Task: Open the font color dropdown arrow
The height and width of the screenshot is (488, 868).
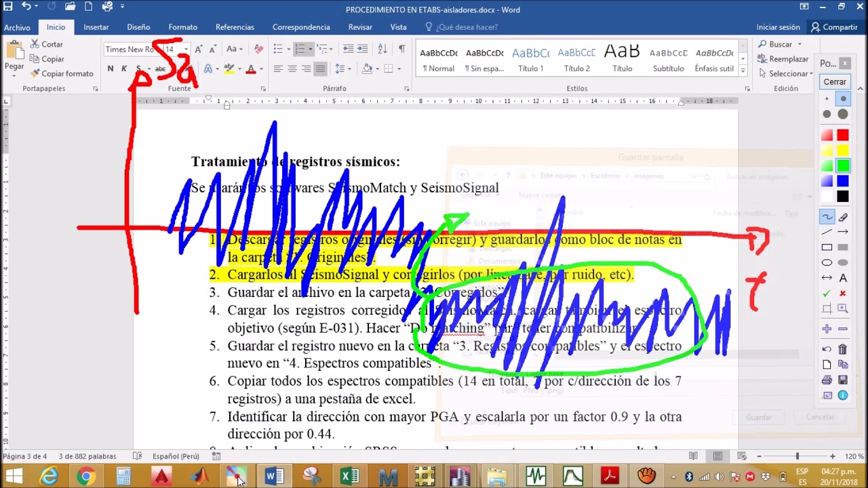Action: [261, 68]
